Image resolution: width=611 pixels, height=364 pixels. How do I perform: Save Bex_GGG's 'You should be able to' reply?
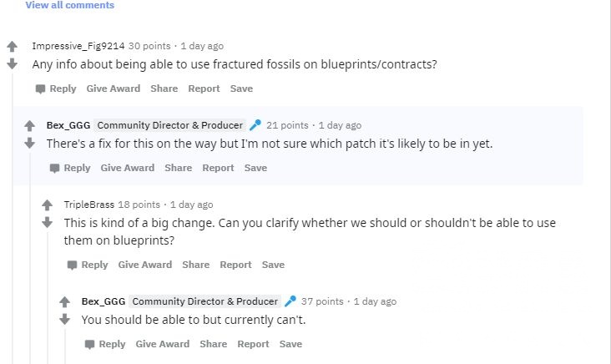pyautogui.click(x=290, y=344)
